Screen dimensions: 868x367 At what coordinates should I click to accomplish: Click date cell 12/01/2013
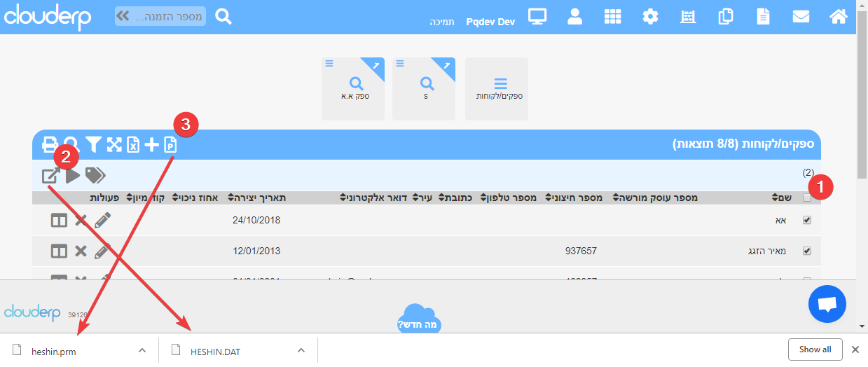256,251
